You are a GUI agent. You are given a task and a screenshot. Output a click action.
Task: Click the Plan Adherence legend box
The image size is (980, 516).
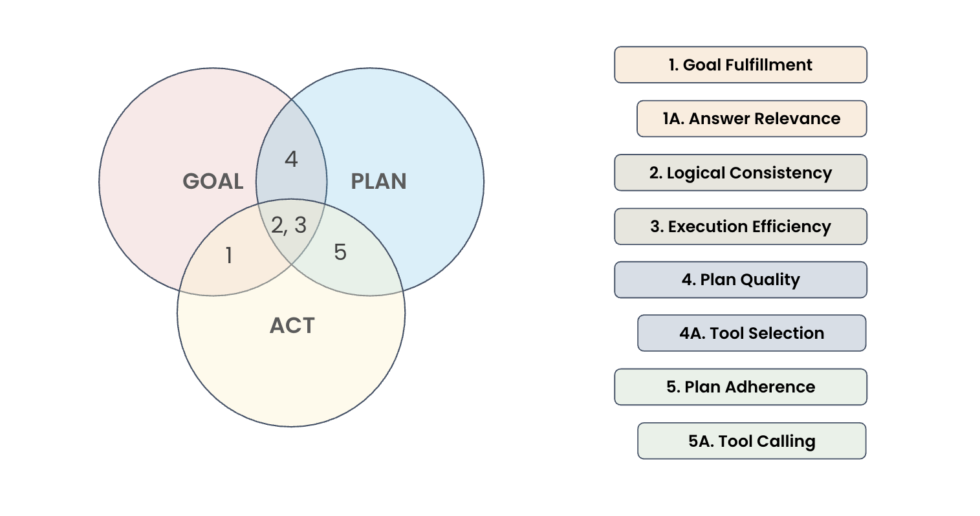click(740, 387)
